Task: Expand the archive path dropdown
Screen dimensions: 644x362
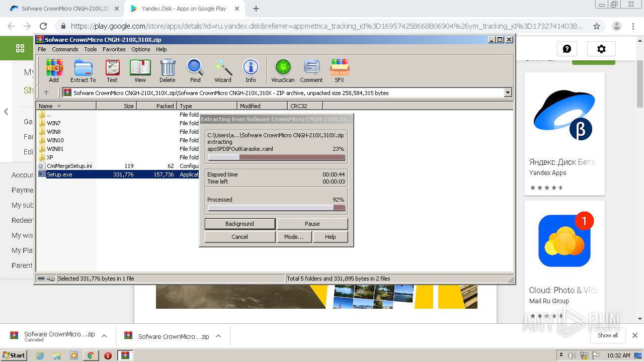Action: coord(508,93)
